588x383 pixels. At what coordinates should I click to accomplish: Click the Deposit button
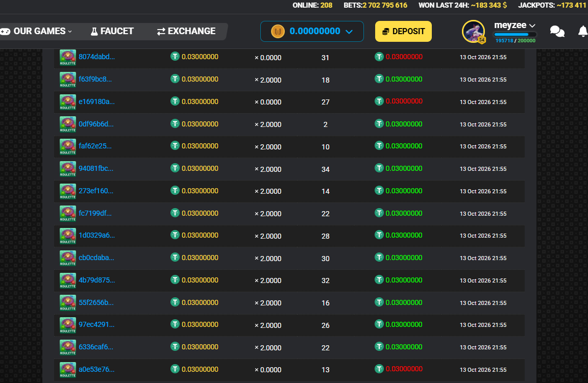[404, 32]
